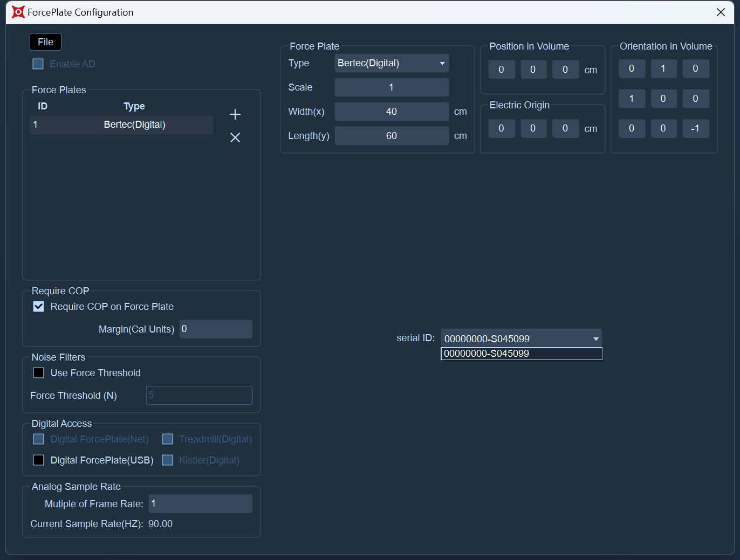This screenshot has height=560, width=740.
Task: Expand the serial ID dropdown arrow
Action: [x=595, y=339]
